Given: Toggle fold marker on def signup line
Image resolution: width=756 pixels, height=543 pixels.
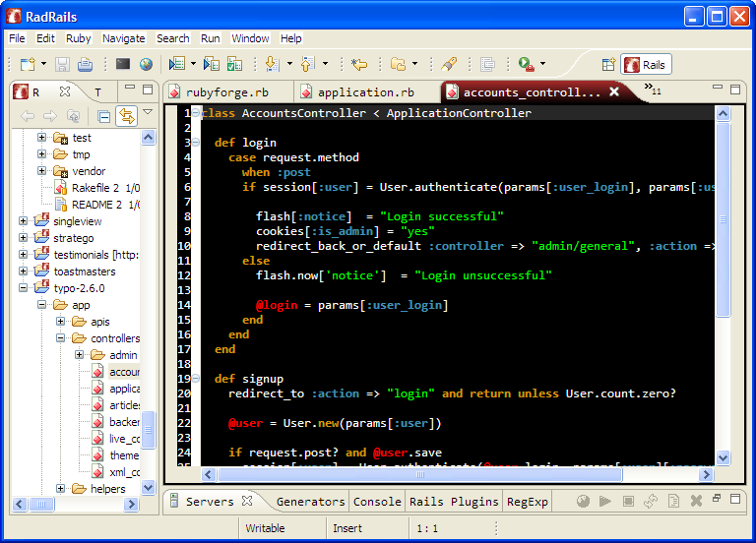Looking at the screenshot, I should 196,379.
